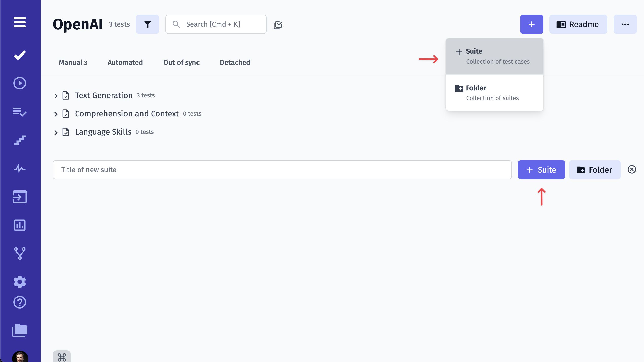Open the test plans list icon
The height and width of the screenshot is (362, 644).
coord(20,112)
